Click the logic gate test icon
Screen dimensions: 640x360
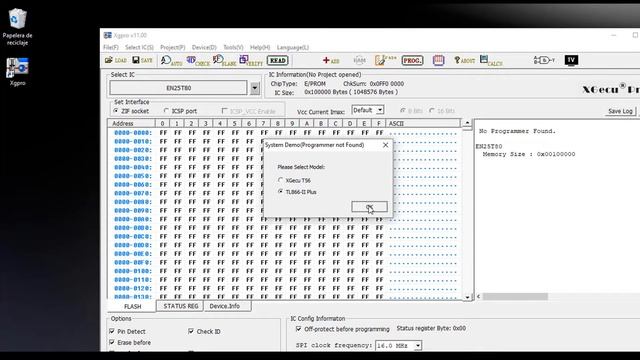click(544, 60)
